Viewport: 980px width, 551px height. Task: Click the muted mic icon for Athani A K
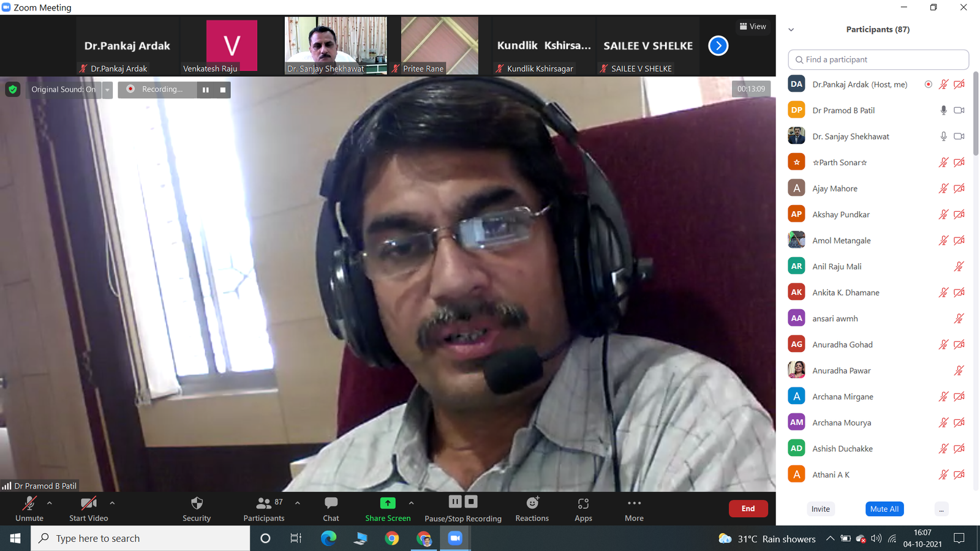[x=943, y=474]
